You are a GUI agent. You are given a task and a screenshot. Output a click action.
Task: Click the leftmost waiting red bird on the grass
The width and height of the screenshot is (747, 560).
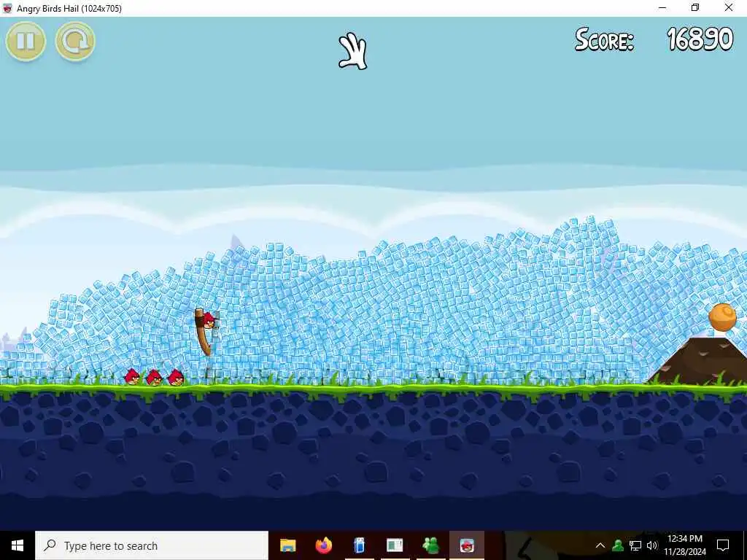point(132,377)
